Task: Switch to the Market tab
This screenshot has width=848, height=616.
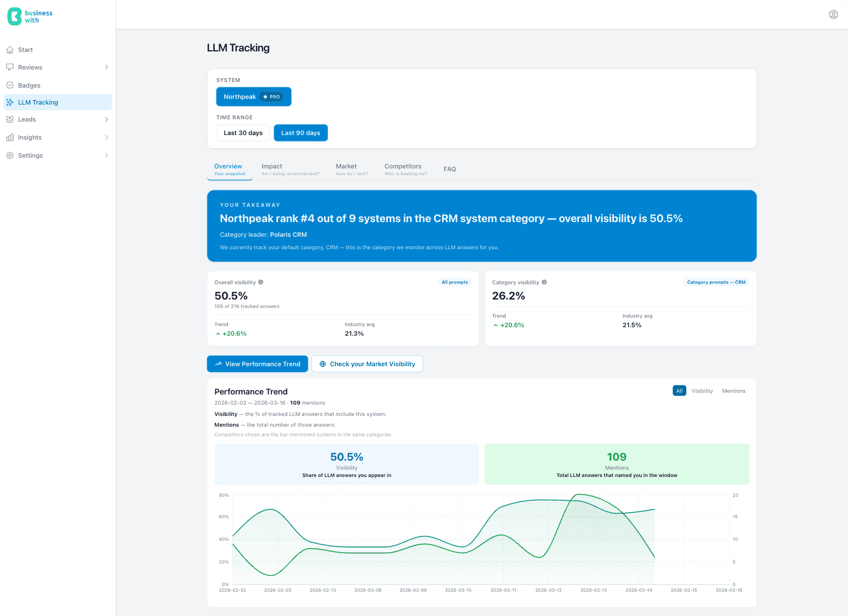Action: (352, 170)
